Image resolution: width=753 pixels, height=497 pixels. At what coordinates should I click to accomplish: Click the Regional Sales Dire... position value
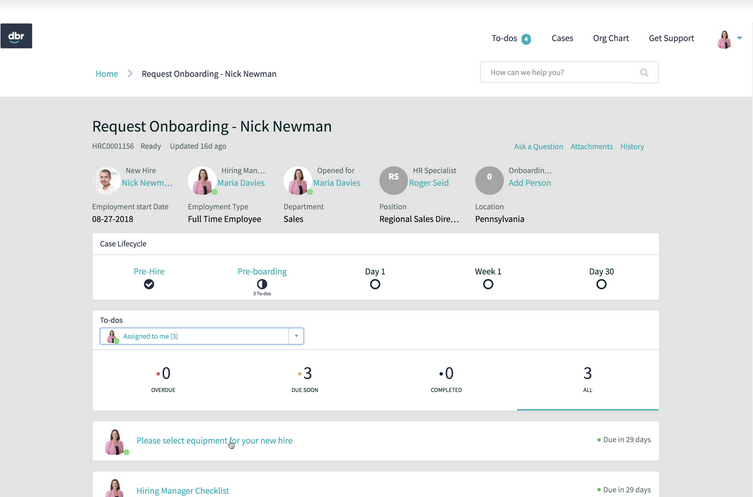[x=419, y=219]
